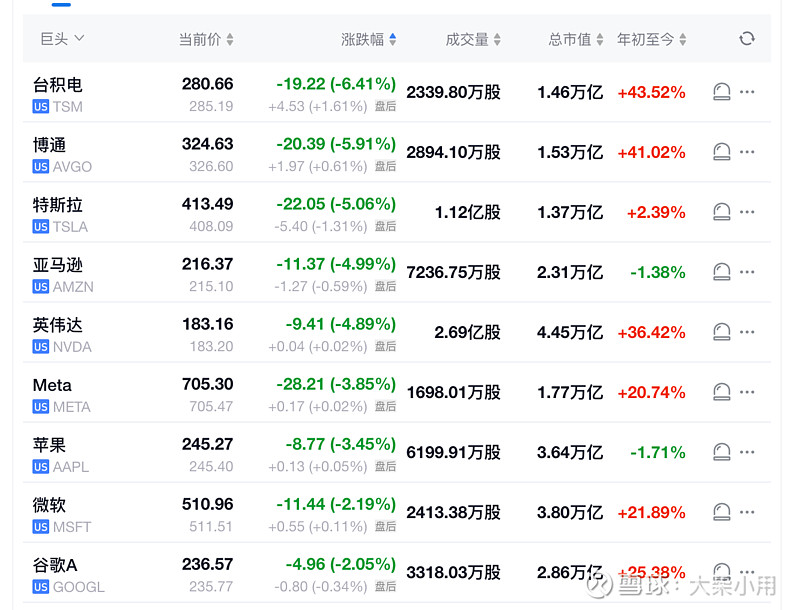Open three-dot menu for Meta row
800x610 pixels.
[748, 392]
